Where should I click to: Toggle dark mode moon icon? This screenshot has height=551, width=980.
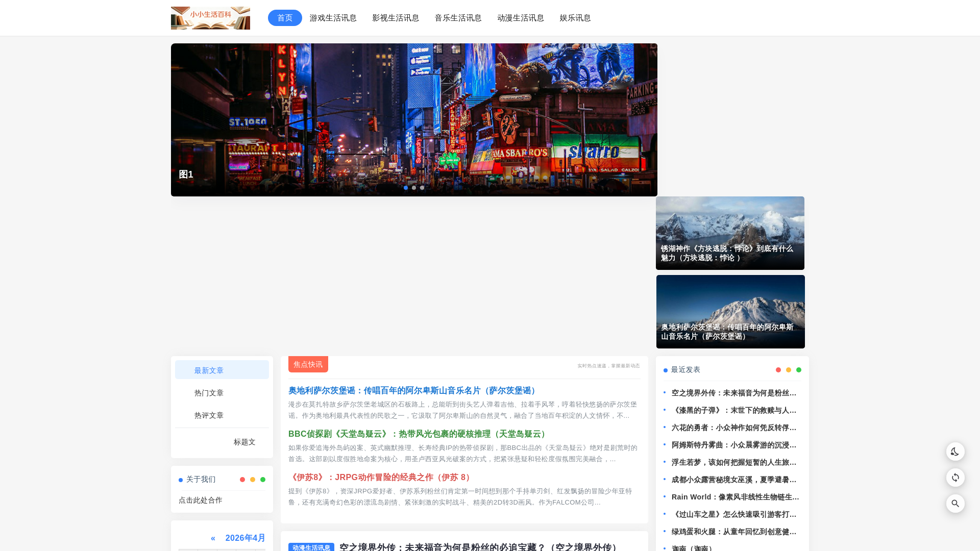[x=955, y=452]
